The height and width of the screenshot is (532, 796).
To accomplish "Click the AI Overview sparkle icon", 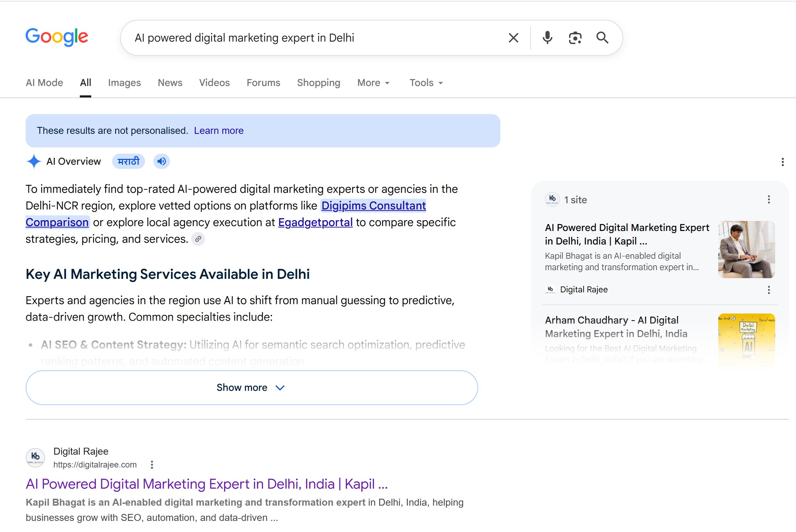I will pos(34,161).
